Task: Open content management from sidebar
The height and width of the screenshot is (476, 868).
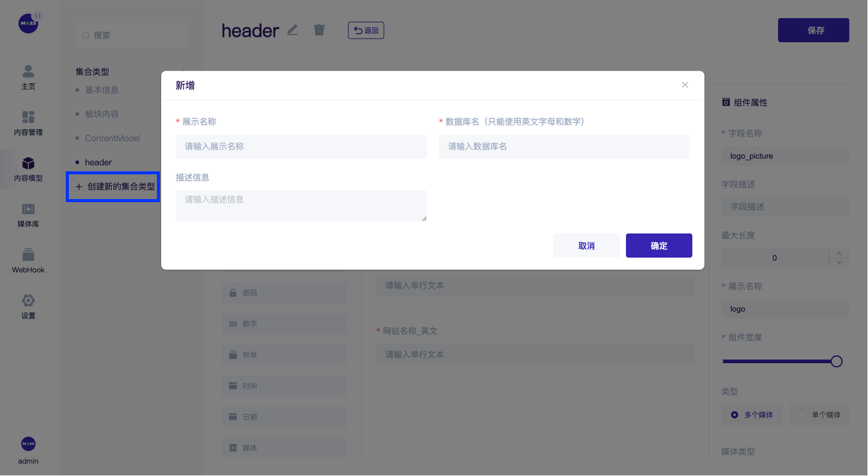Action: [x=28, y=117]
